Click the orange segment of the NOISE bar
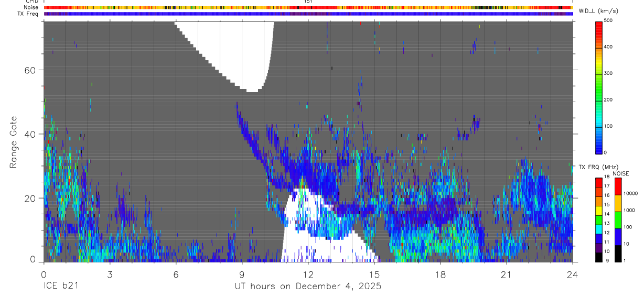 (x=618, y=203)
